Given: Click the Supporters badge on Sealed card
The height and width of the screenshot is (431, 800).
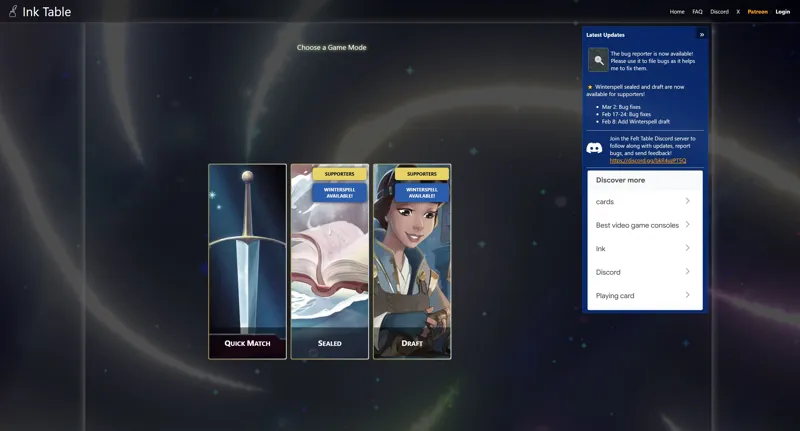Looking at the screenshot, I should (339, 174).
